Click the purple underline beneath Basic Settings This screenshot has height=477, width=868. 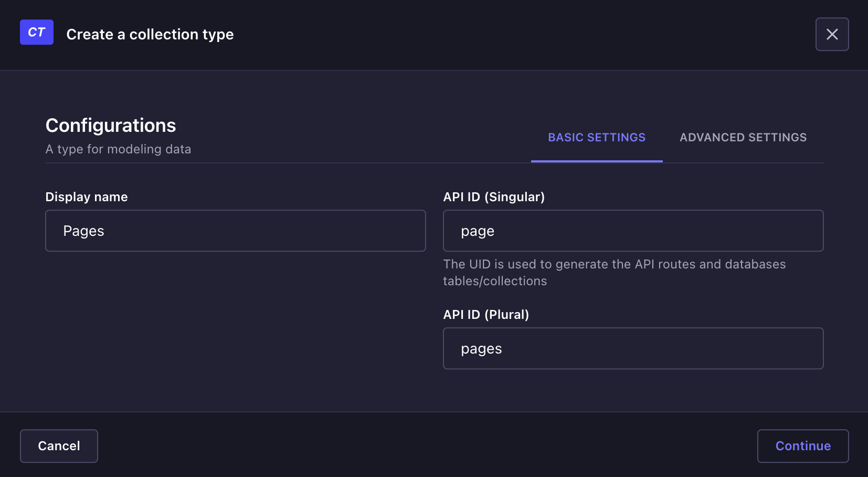coord(597,161)
